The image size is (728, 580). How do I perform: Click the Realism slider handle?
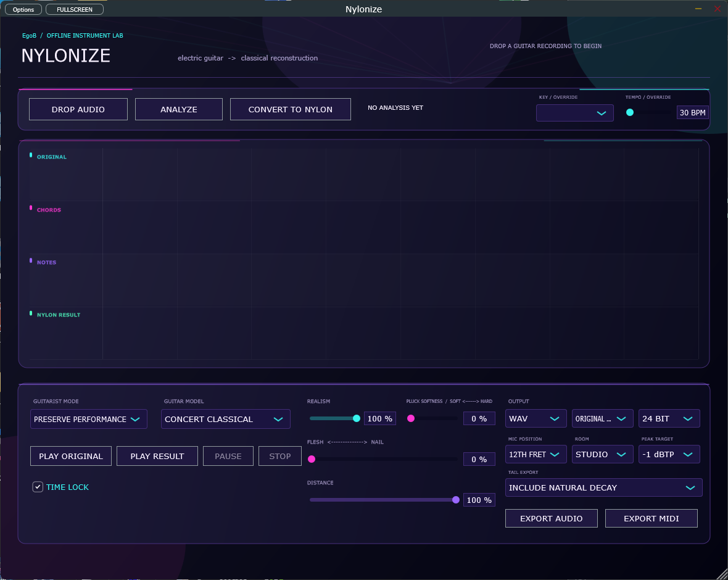click(x=357, y=418)
